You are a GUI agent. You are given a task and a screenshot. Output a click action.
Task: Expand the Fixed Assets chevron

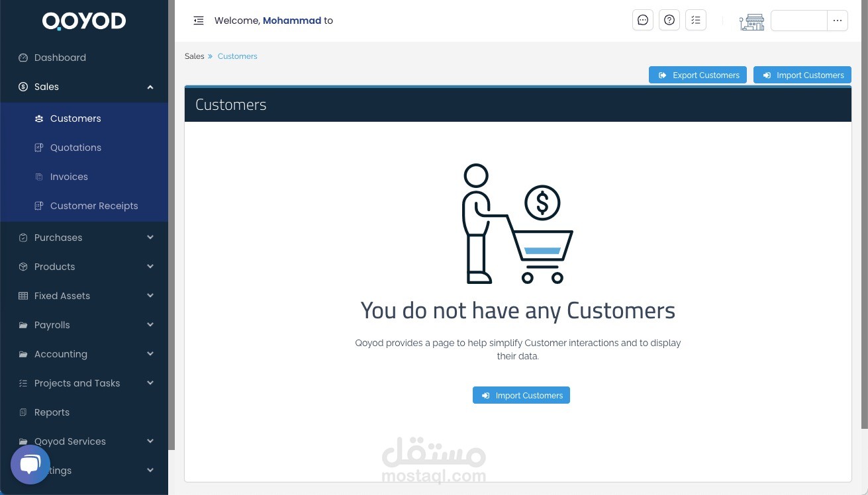pos(150,296)
